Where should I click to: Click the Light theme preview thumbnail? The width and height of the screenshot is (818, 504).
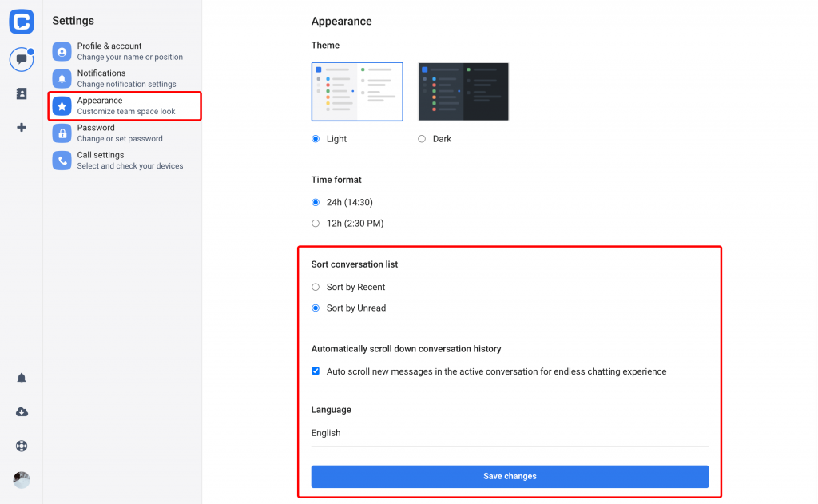[357, 91]
